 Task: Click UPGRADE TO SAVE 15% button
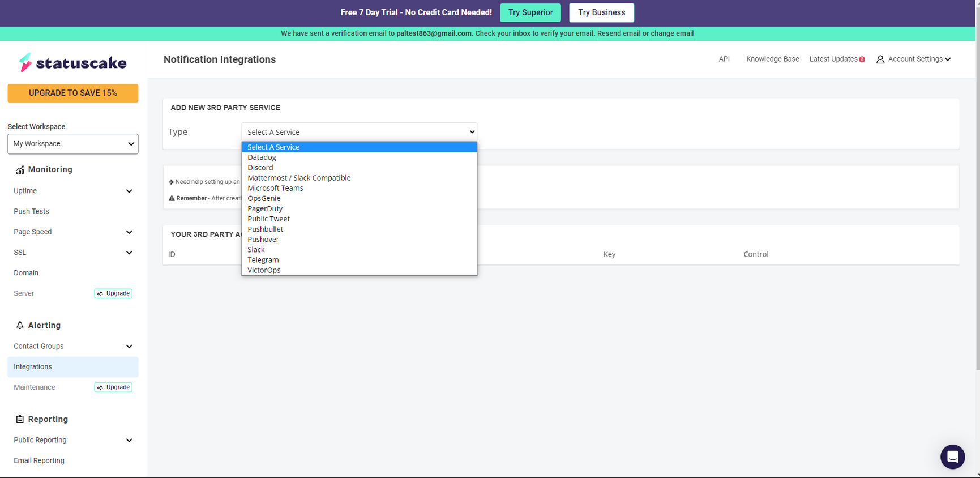point(73,93)
